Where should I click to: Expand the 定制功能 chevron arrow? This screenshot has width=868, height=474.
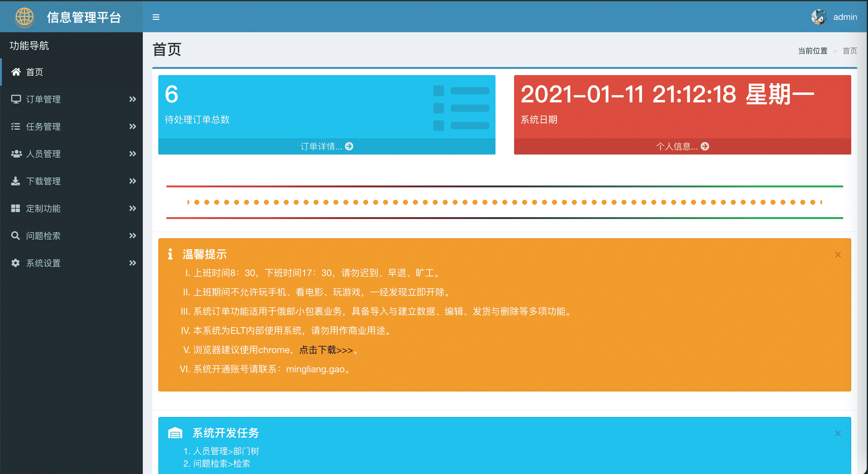(133, 208)
